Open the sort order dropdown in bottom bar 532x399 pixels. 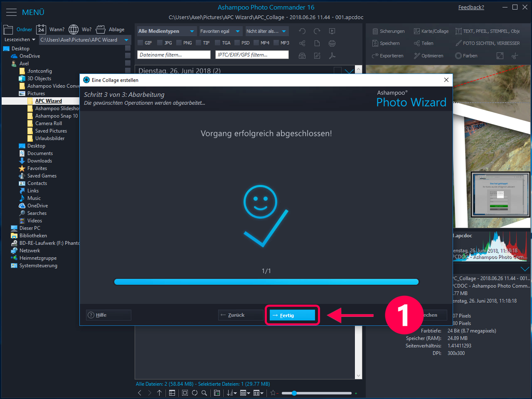pyautogui.click(x=232, y=393)
